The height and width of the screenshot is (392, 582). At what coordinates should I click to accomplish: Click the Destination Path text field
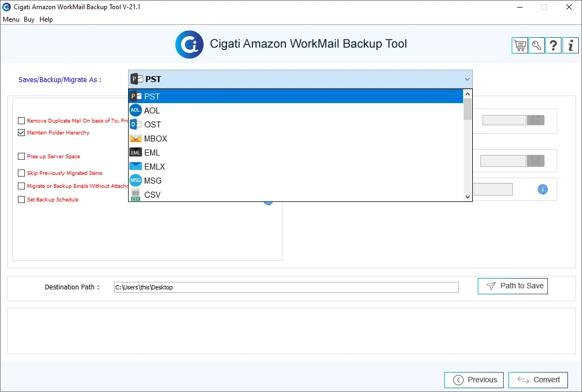point(286,287)
